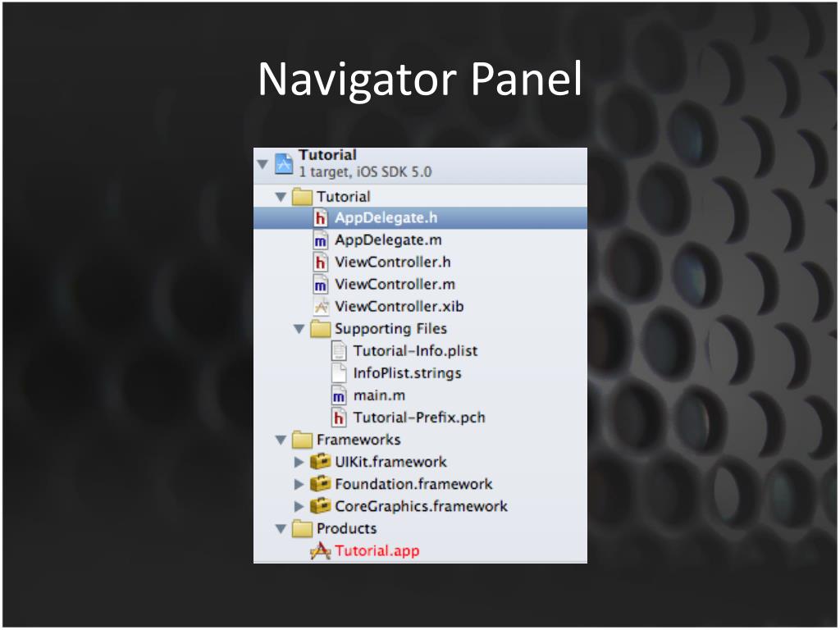The width and height of the screenshot is (840, 630).
Task: Click '1 target, iOS SDK 5.0' subtitle
Action: [365, 172]
